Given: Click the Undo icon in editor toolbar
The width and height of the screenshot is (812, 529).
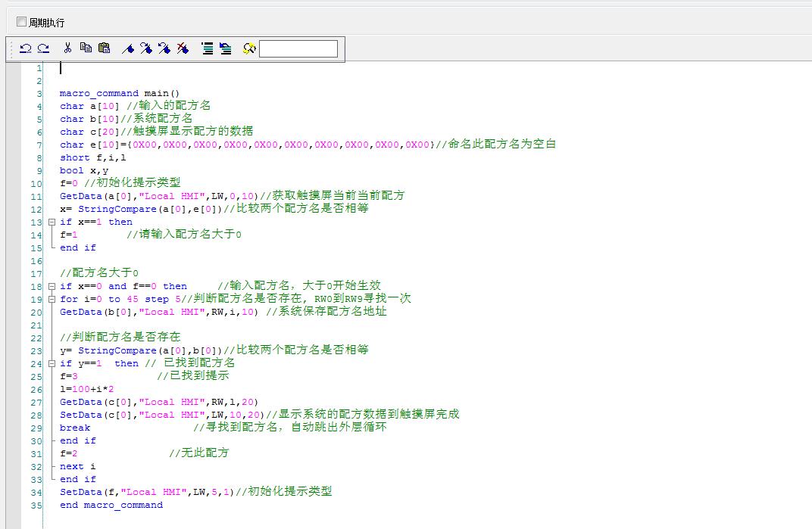Looking at the screenshot, I should (25, 48).
